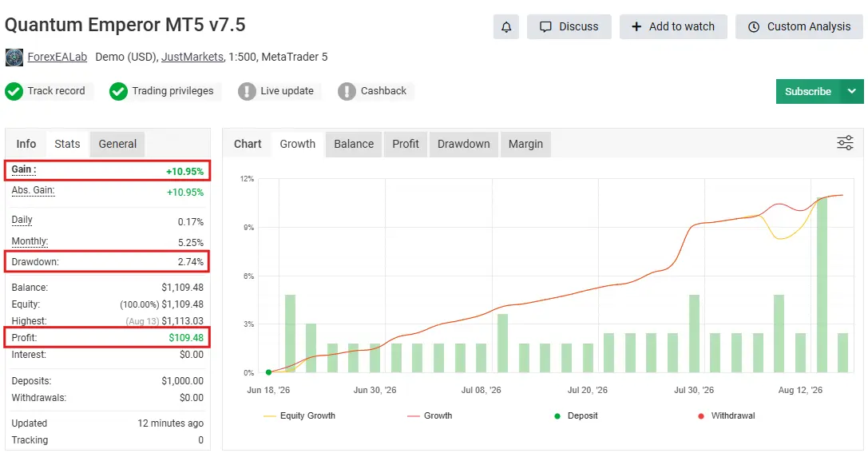Expand the Subscribe dropdown arrow

[852, 91]
